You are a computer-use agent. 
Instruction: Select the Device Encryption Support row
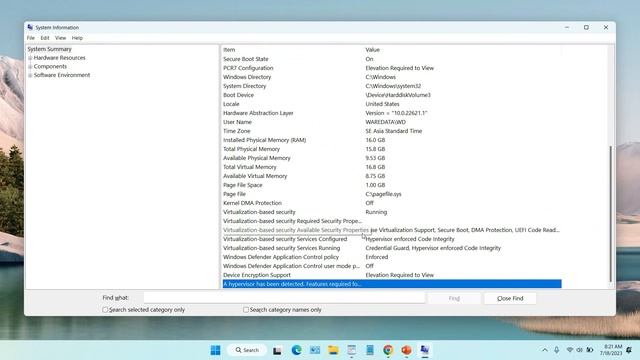point(392,275)
